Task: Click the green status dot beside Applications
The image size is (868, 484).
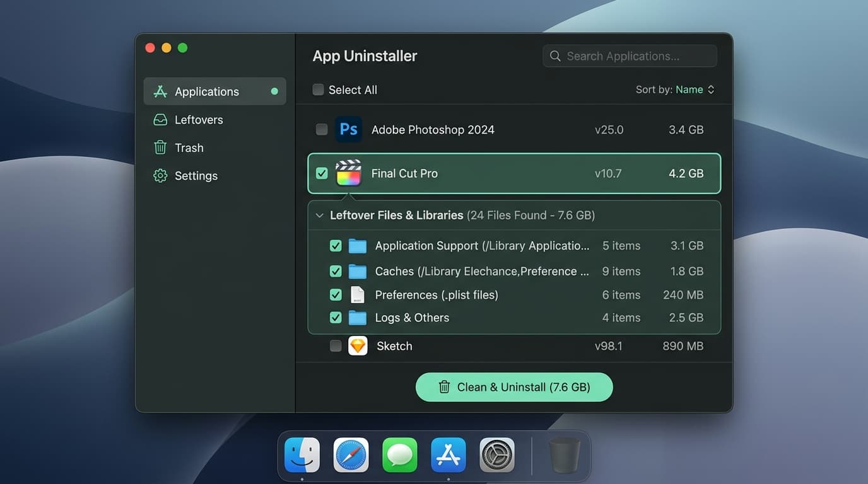Action: (x=274, y=91)
